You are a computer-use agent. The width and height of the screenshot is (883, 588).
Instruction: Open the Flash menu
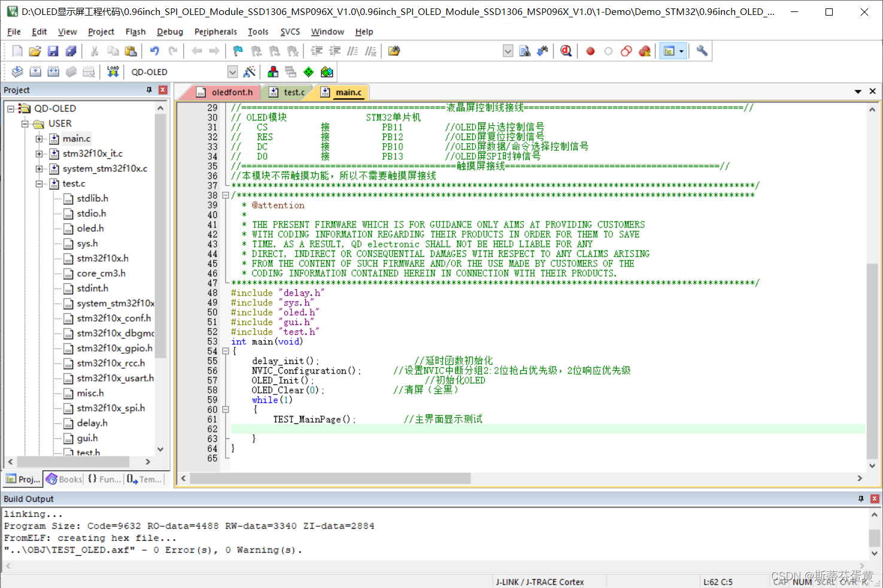(135, 32)
